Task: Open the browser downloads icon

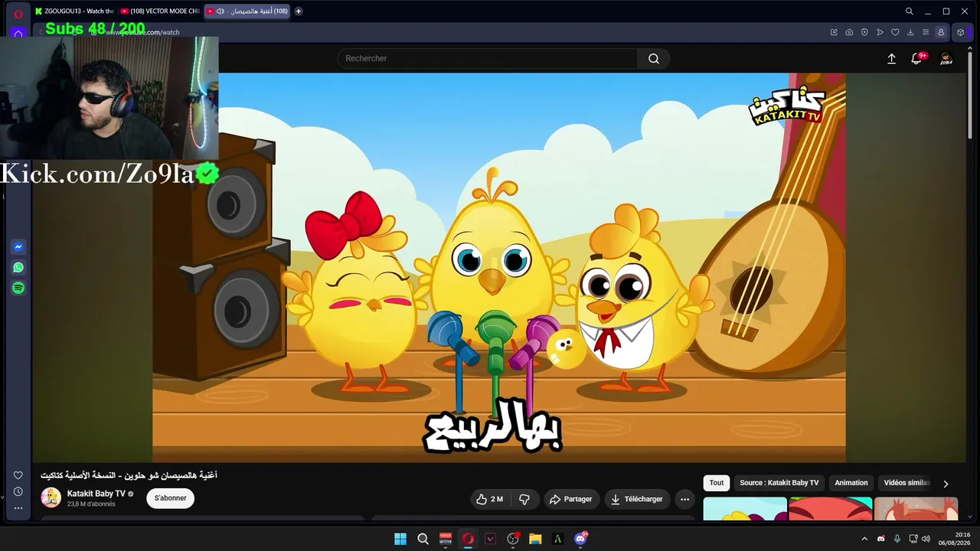Action: [910, 32]
